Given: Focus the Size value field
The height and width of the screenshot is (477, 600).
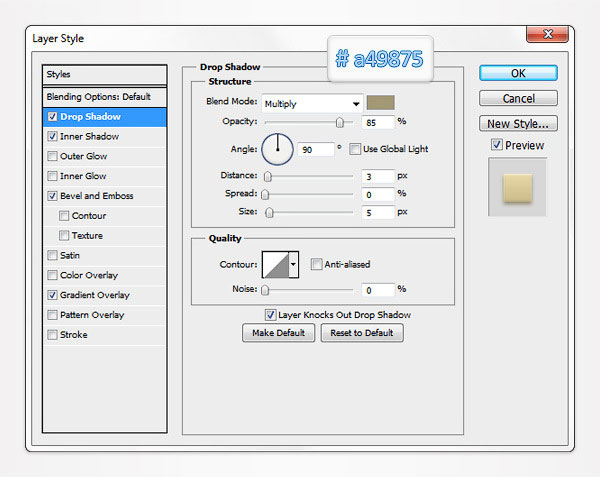Looking at the screenshot, I should coord(378,213).
